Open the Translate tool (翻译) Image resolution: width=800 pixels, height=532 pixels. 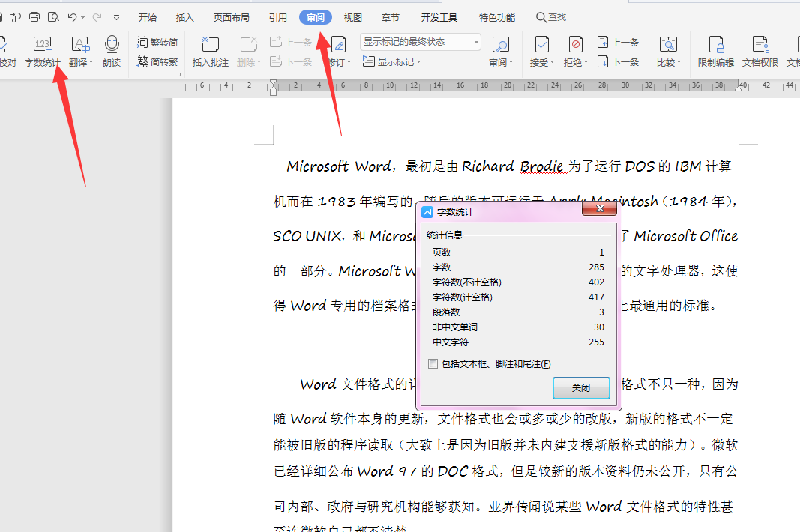(x=80, y=52)
